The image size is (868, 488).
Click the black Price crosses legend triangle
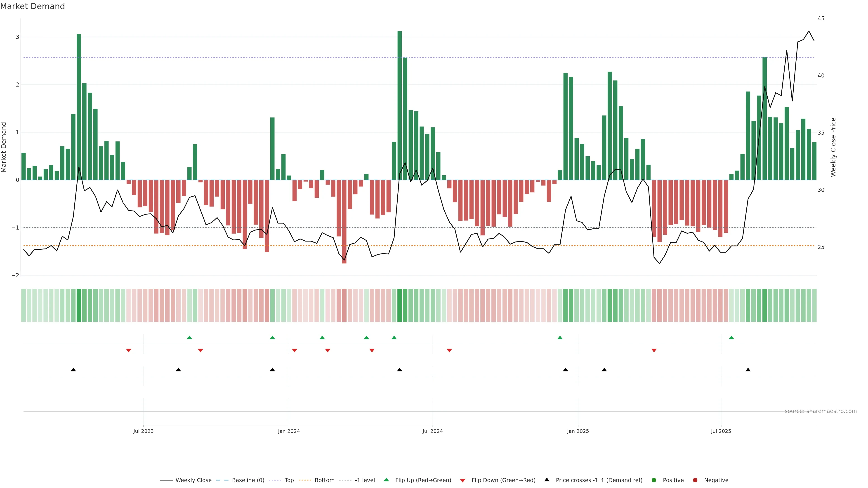tap(547, 480)
